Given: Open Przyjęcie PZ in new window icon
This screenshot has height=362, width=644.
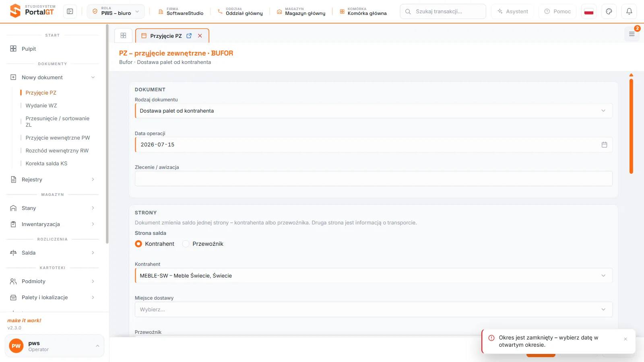Looking at the screenshot, I should [189, 36].
